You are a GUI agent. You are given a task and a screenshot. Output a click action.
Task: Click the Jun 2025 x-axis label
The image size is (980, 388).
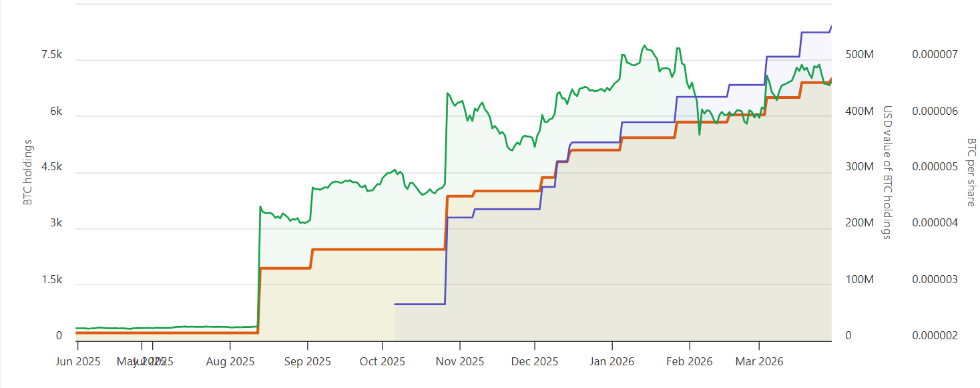[77, 361]
